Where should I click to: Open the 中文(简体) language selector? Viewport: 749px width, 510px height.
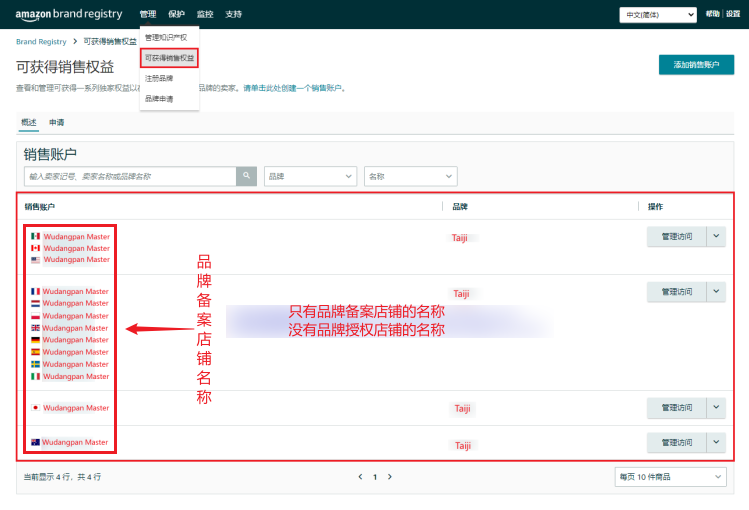click(x=657, y=15)
